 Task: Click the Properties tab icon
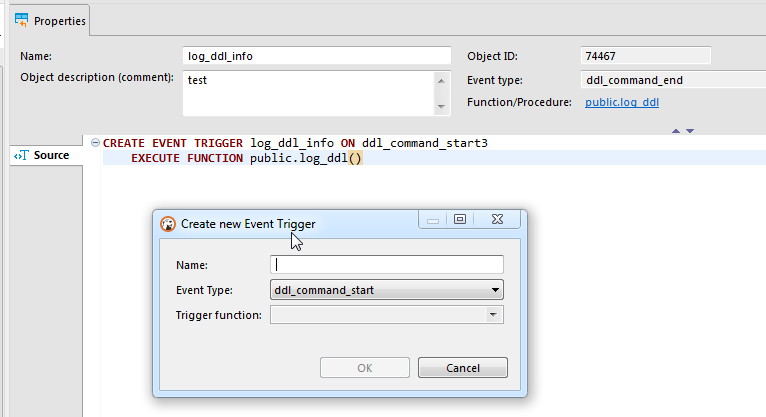coord(21,21)
